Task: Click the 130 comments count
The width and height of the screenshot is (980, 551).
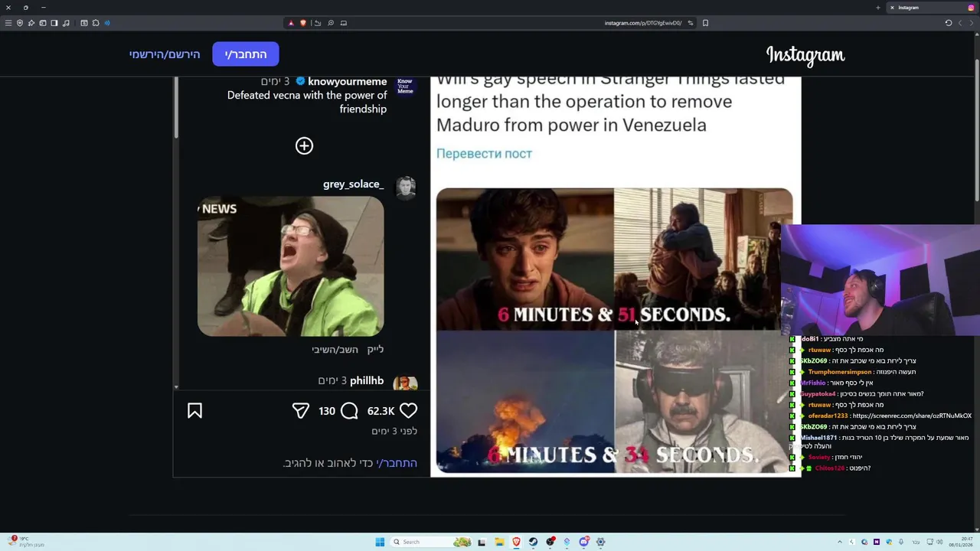Action: 327,411
